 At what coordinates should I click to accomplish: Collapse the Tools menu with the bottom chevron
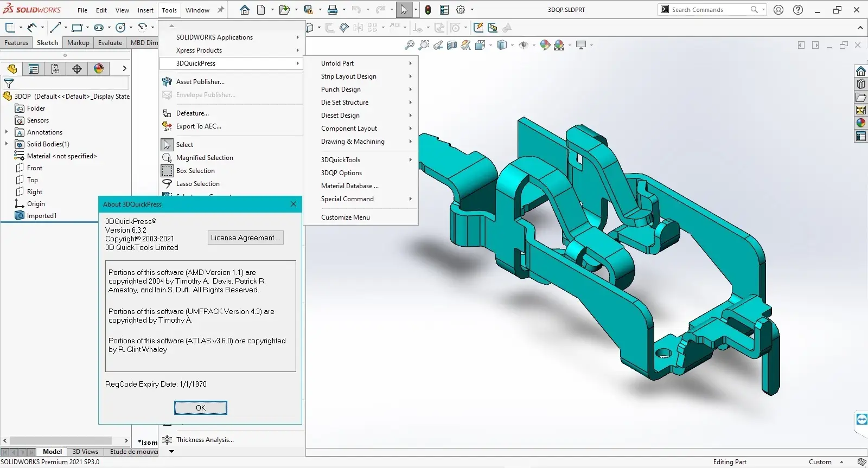pos(171,451)
